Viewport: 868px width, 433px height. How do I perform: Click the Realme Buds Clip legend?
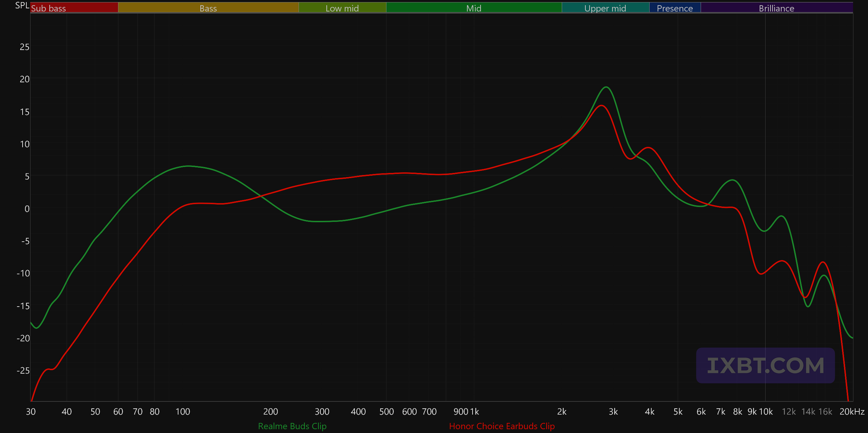pyautogui.click(x=292, y=426)
